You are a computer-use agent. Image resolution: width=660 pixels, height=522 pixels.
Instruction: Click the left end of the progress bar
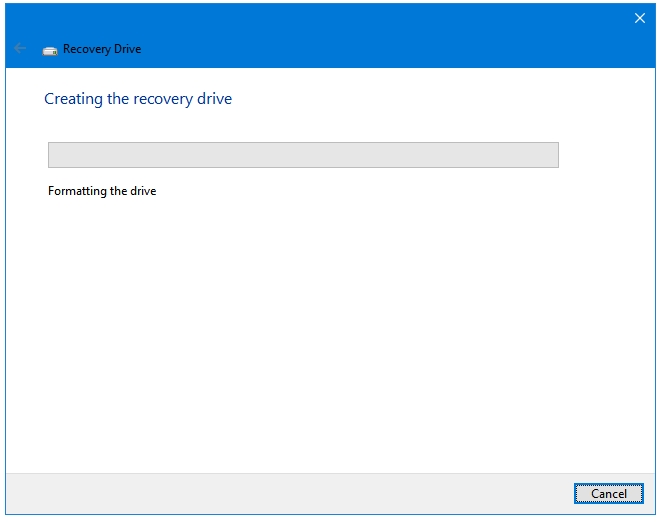click(x=57, y=155)
